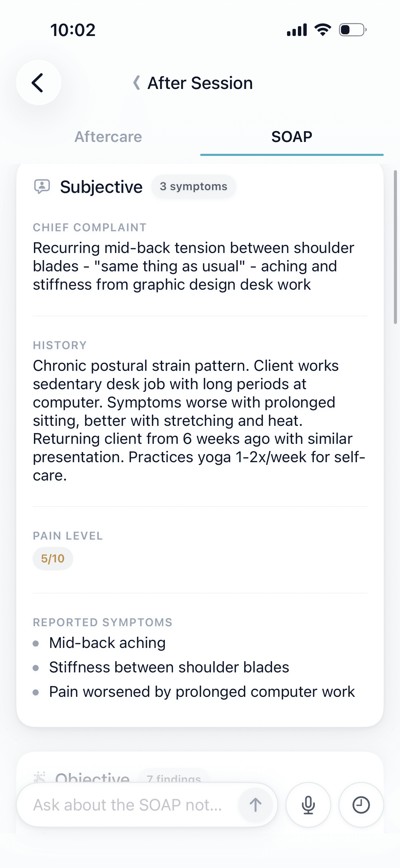Screen dimensions: 400x868
Task: Tap the 7 findings badge
Action: coord(174,778)
